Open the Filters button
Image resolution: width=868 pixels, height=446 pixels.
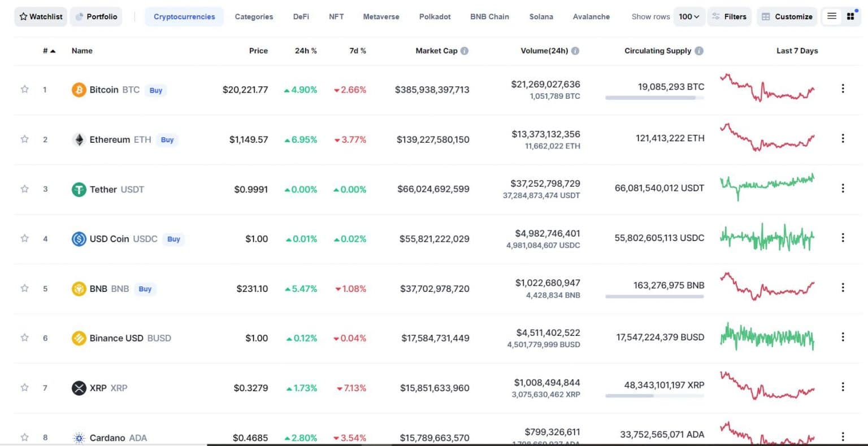[730, 16]
